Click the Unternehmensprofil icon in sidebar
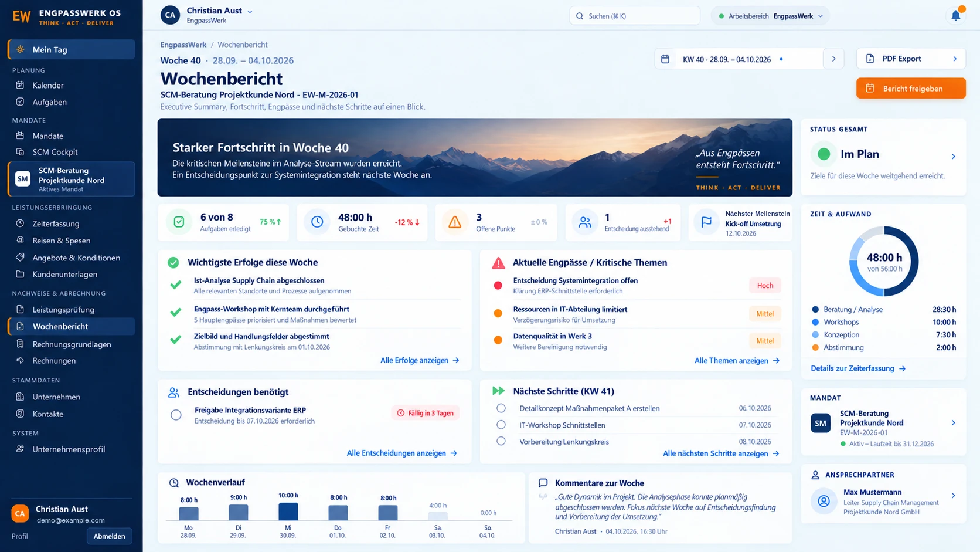 [x=20, y=449]
